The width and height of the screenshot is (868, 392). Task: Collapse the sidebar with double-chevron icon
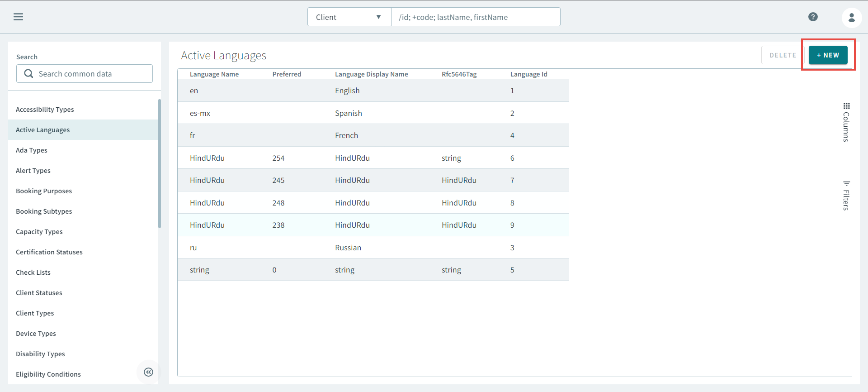pos(148,372)
